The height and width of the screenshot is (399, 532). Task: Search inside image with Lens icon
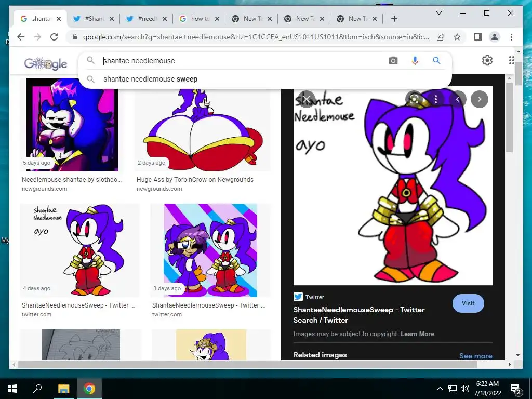pos(414,99)
